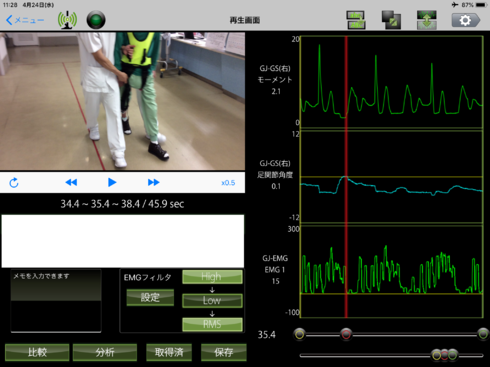Viewport: 490px width, 367px height.
Task: Tap the white memo text area
Action: pos(123,241)
